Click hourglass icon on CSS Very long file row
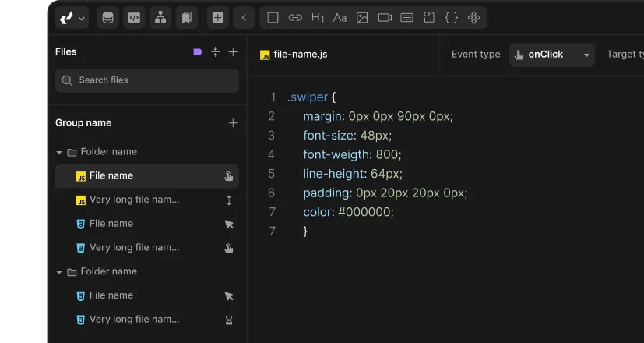The height and width of the screenshot is (343, 644). 229,320
